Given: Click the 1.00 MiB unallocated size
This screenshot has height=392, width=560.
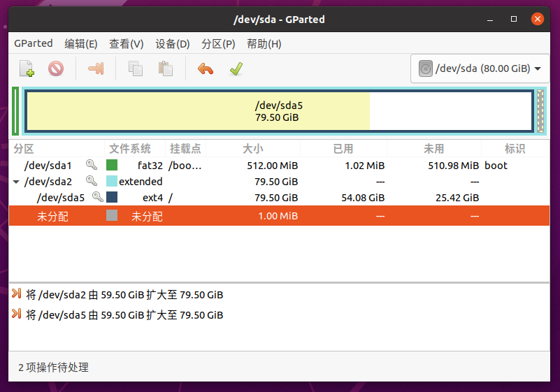Looking at the screenshot, I should [x=278, y=216].
